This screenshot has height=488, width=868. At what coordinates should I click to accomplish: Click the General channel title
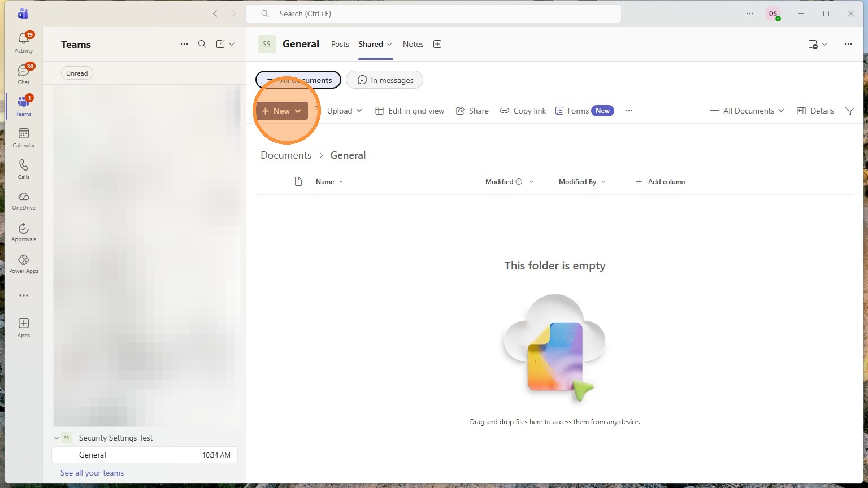[x=301, y=44]
